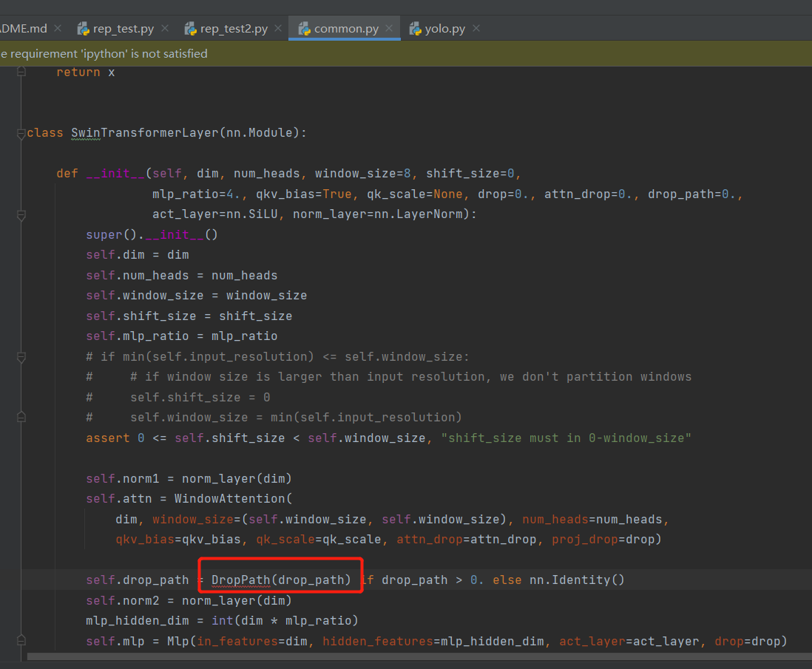Click the horizontal scrollbar at editor bottom
The image size is (812, 669).
[x=419, y=656]
